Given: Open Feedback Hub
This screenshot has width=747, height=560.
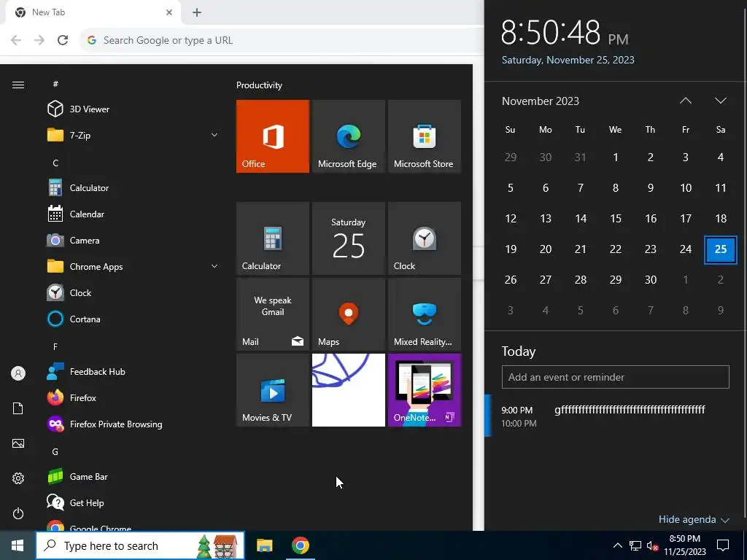Looking at the screenshot, I should pos(133,371).
